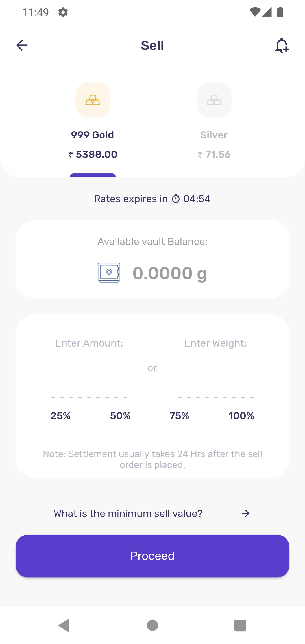Screen dimensions: 305x644
Task: Tap the rates expiry timer icon
Action: pyautogui.click(x=176, y=199)
